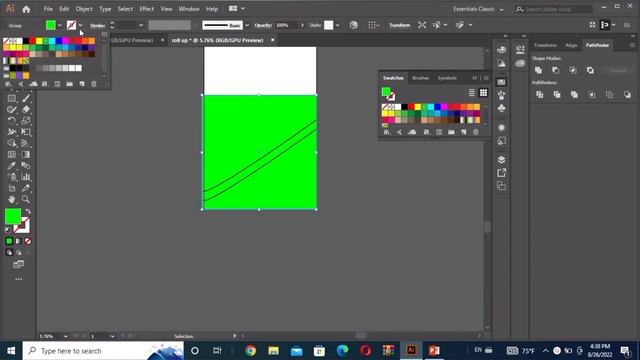Click the Unite shape mode in Pathfinder

tap(538, 70)
